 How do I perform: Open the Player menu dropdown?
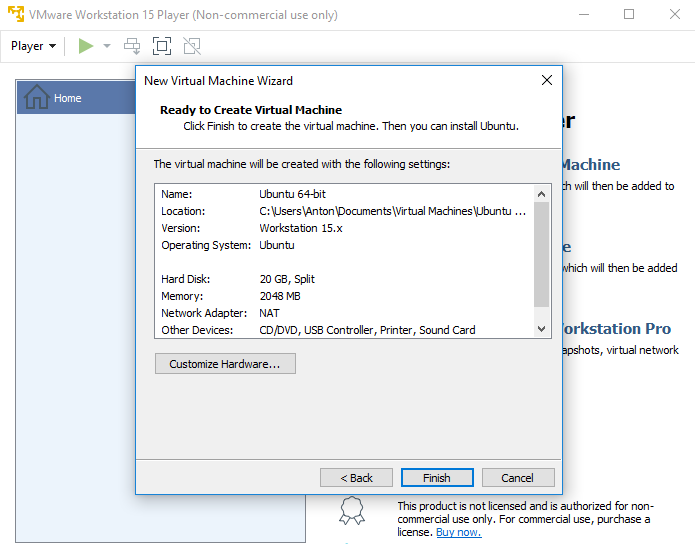coord(34,46)
